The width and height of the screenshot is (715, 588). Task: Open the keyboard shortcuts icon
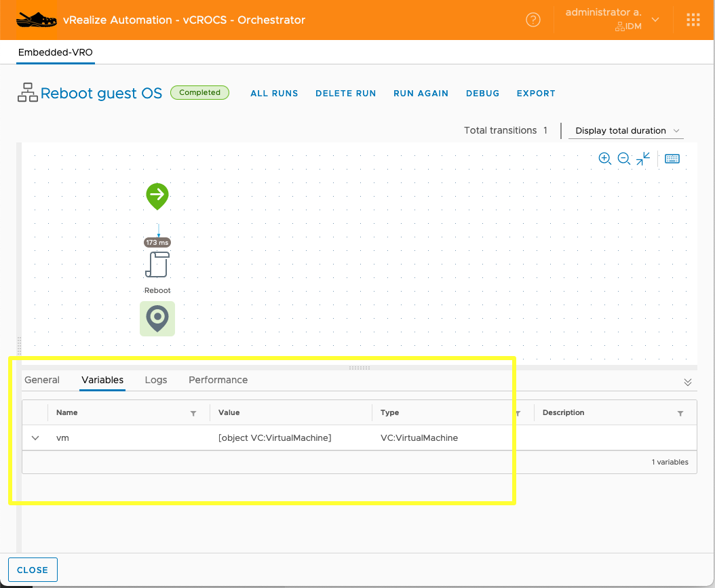[x=672, y=159]
